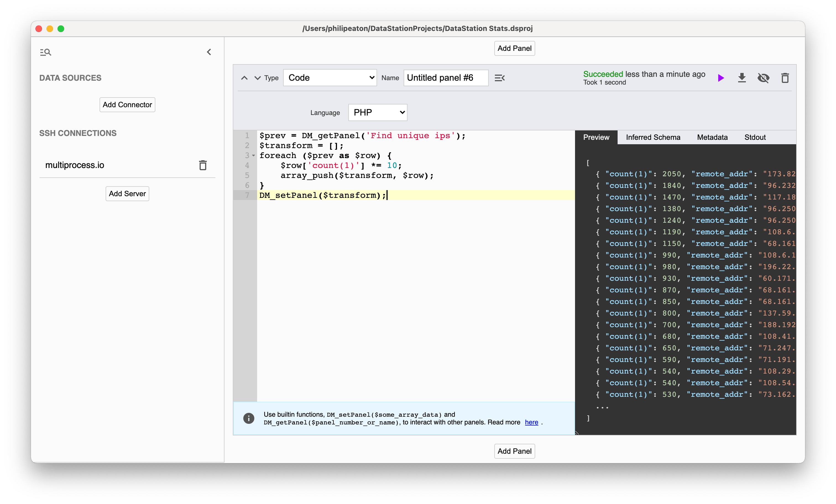Screen dimensions: 836x504
Task: Switch to the Inferred Schema tab
Action: click(x=653, y=137)
